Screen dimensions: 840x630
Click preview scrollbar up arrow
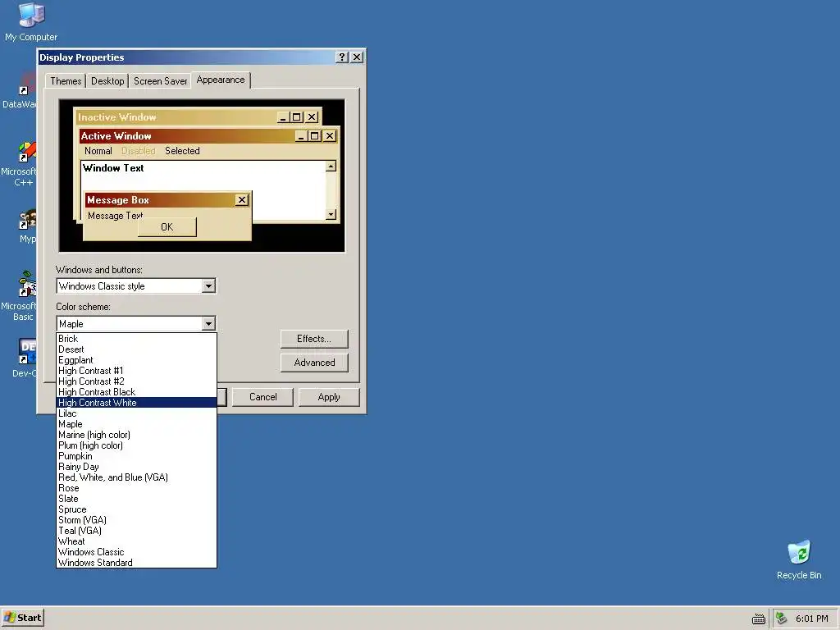tap(331, 166)
